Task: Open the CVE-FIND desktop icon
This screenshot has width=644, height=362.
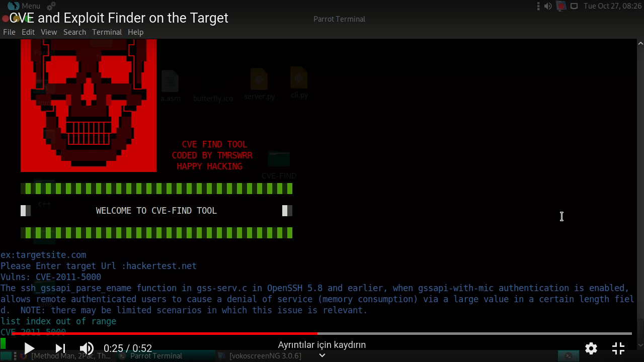Action: 279,160
